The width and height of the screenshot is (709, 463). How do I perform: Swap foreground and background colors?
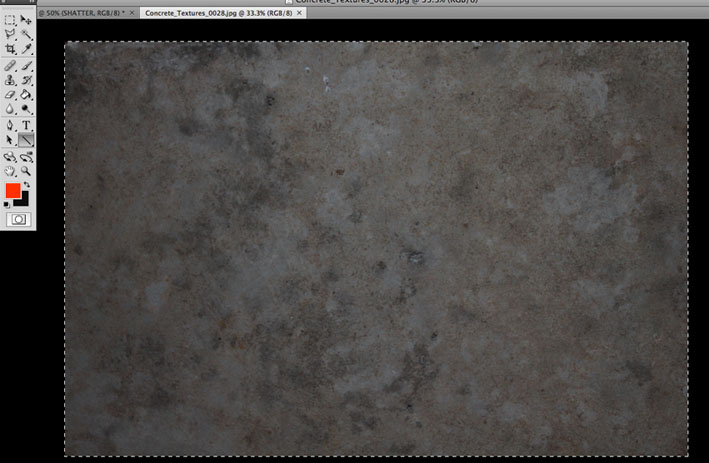point(27,184)
